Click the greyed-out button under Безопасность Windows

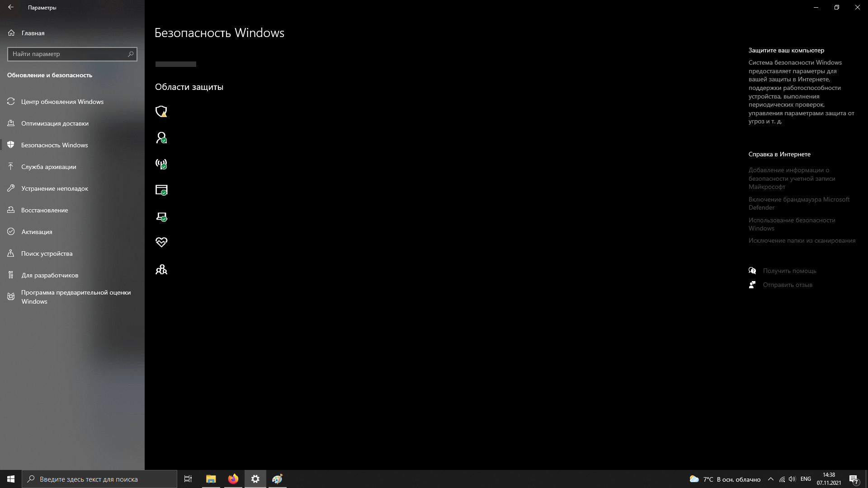[176, 64]
